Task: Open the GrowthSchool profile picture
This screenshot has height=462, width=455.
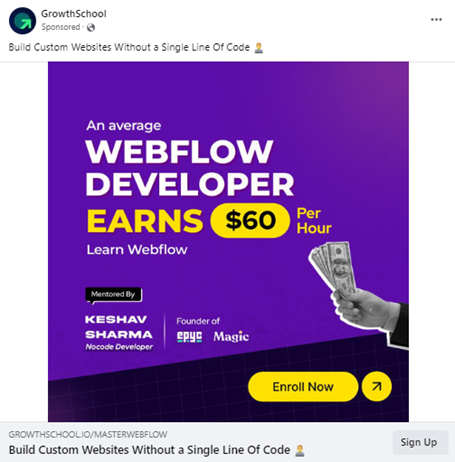Action: [x=22, y=21]
